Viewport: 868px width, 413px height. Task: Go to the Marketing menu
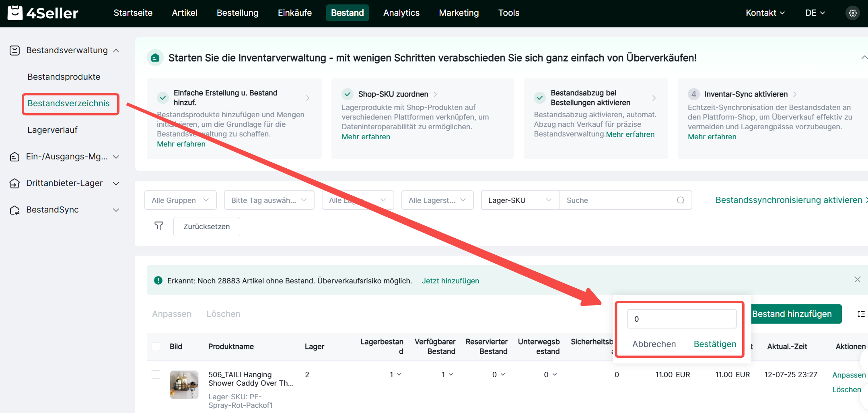tap(459, 13)
